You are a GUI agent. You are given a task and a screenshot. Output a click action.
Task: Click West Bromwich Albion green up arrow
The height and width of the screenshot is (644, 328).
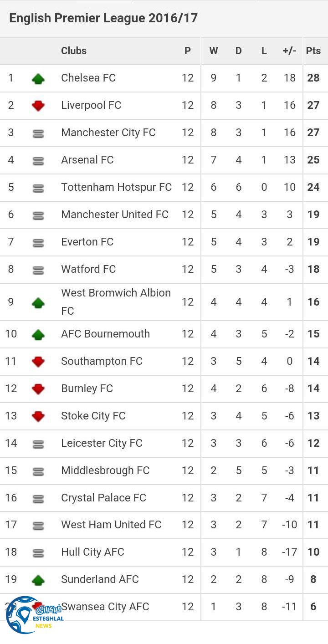pyautogui.click(x=38, y=302)
